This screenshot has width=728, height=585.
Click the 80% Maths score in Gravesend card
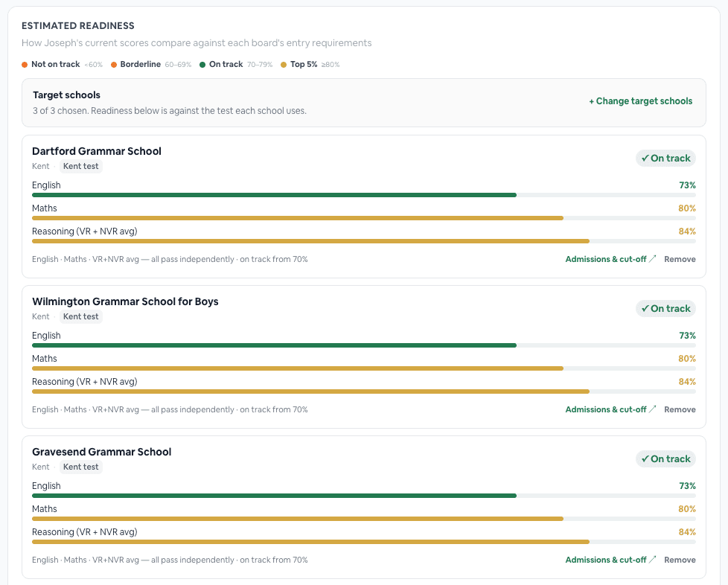pyautogui.click(x=687, y=509)
